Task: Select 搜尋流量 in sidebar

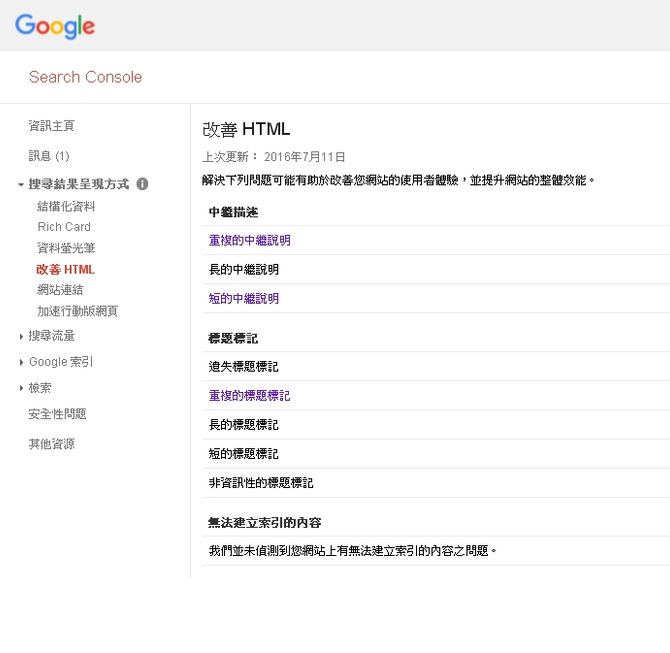Action: point(52,336)
